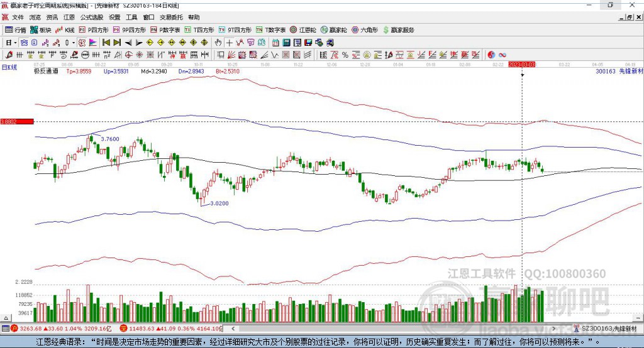The image size is (644, 348).
Task: Click the Dn=2.8943 value
Action: (191, 71)
